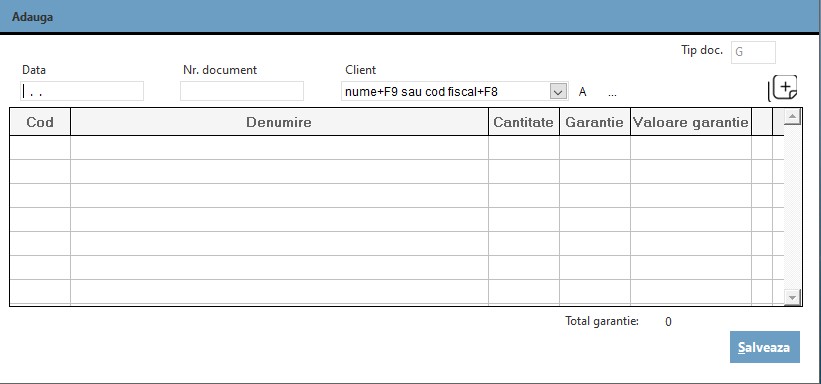Select the Tip doc. field
The width and height of the screenshot is (821, 384).
(x=753, y=52)
